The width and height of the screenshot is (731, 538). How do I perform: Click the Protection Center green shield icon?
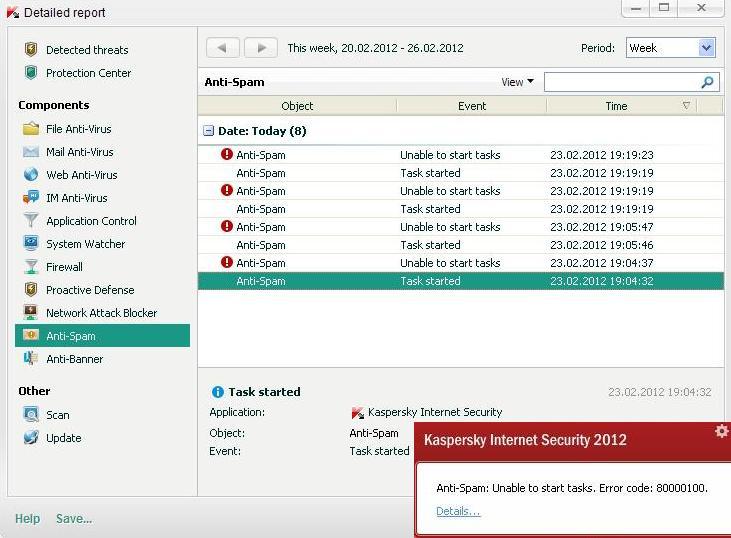point(31,72)
